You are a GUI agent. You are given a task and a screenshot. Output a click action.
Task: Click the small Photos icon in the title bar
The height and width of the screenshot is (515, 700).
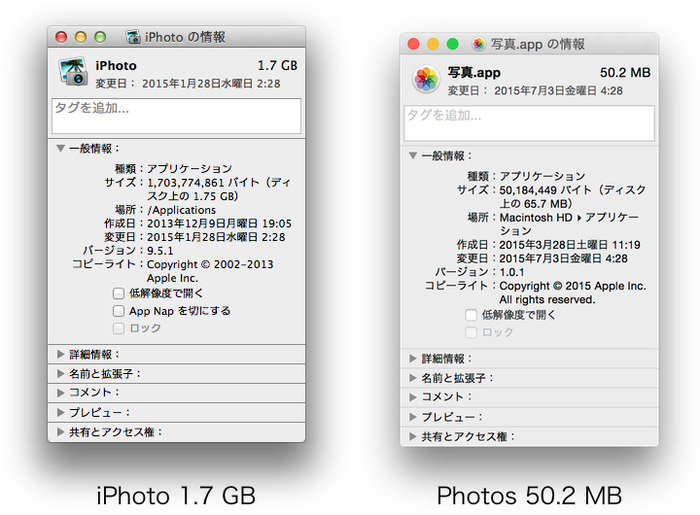[x=479, y=44]
